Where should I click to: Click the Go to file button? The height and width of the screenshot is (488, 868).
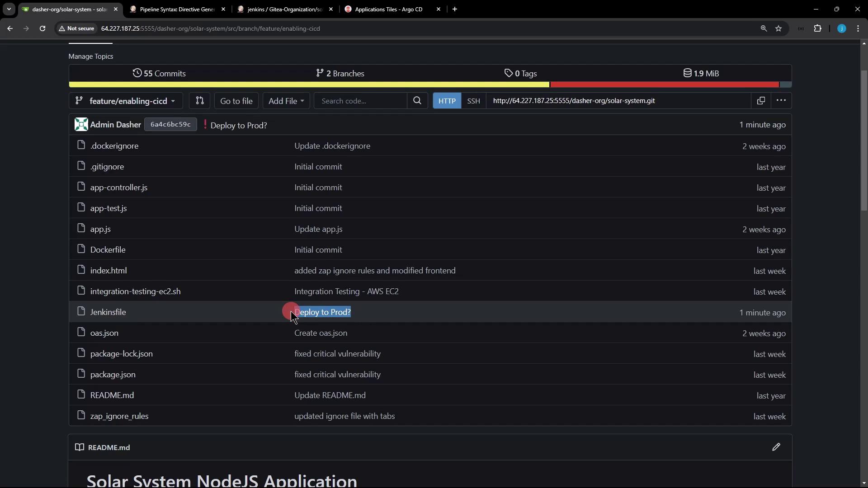(236, 101)
